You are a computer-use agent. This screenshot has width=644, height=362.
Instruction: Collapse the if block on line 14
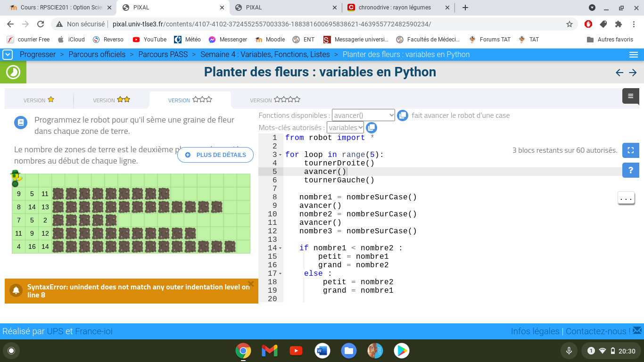(280, 248)
